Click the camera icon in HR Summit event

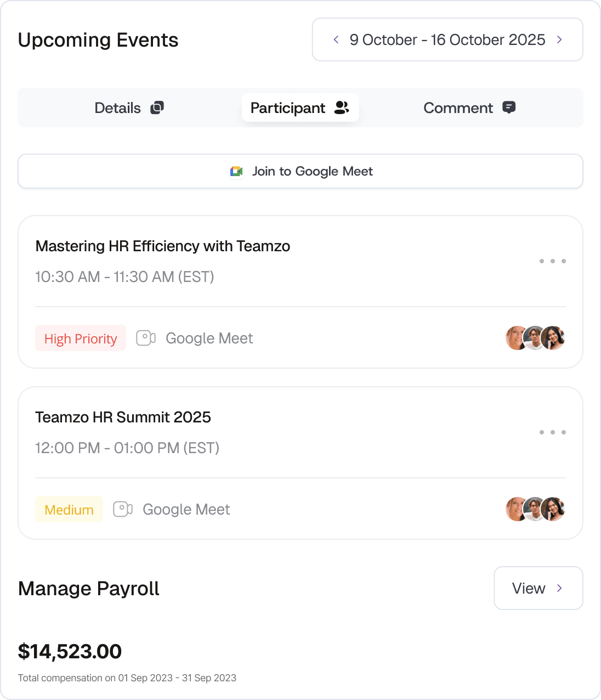[x=123, y=509]
